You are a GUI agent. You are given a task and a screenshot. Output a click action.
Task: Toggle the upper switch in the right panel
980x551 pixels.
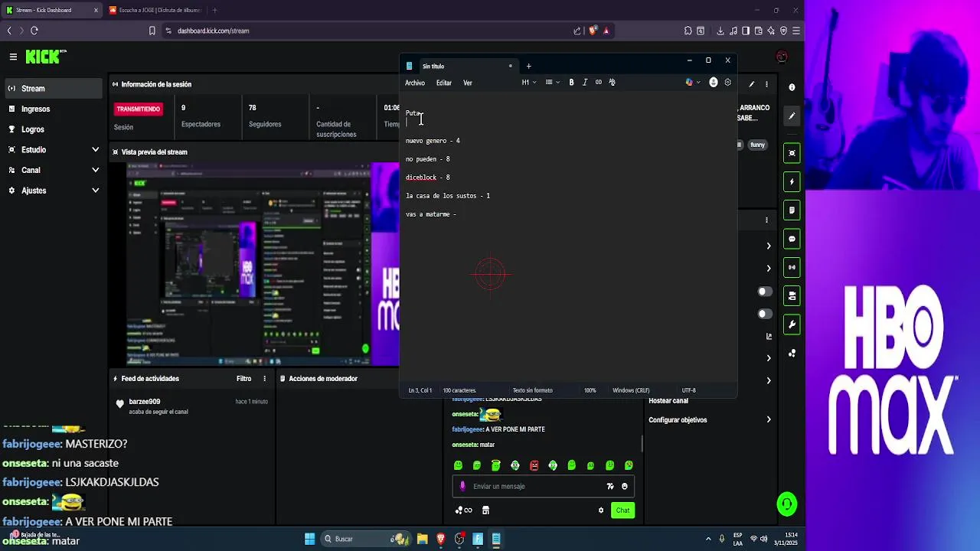click(x=765, y=292)
